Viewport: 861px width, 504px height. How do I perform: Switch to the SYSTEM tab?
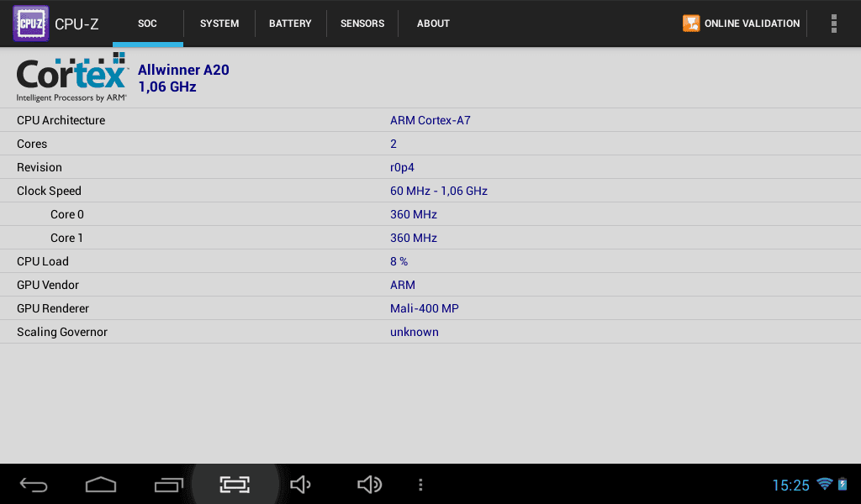coord(219,24)
